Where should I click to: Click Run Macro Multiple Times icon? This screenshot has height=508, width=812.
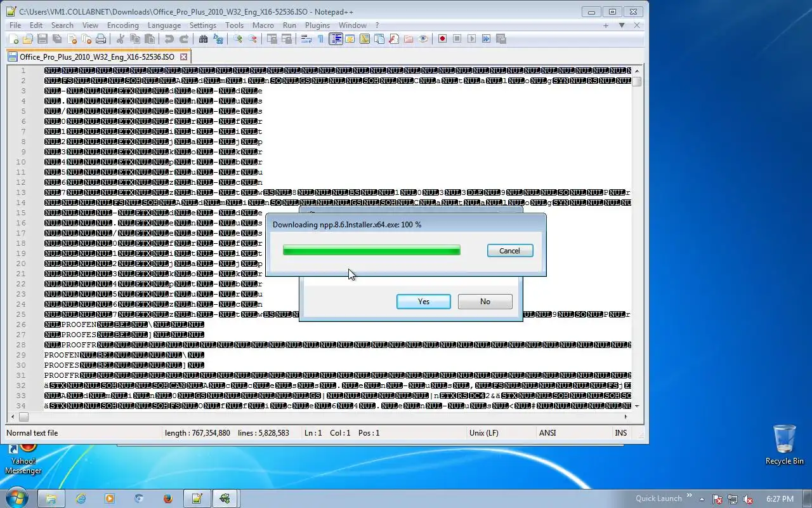coord(486,39)
